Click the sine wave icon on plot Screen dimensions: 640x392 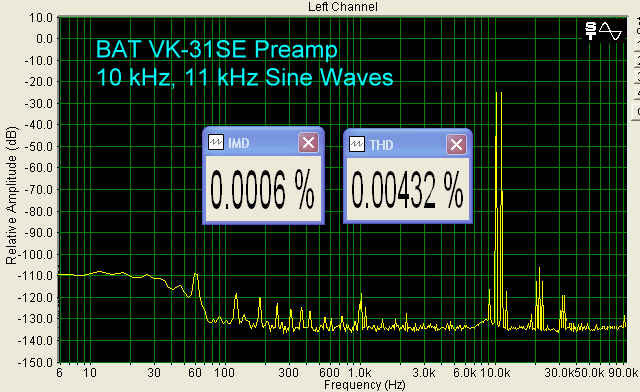coord(610,31)
